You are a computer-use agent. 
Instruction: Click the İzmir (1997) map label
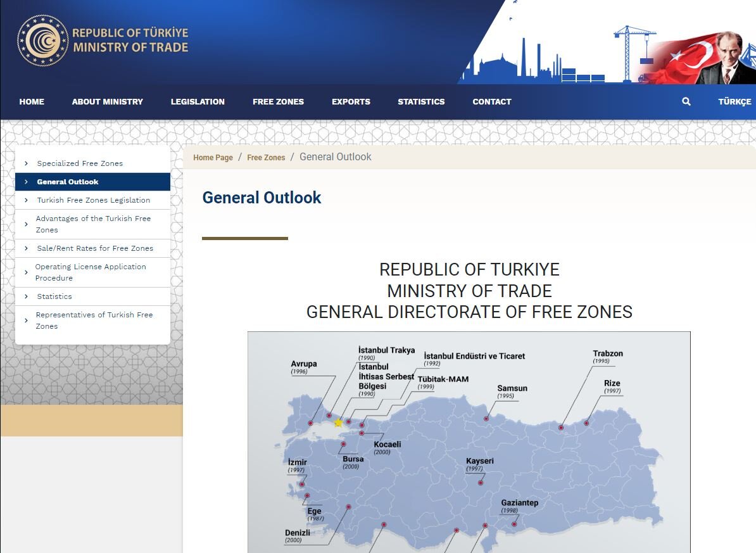pyautogui.click(x=297, y=466)
